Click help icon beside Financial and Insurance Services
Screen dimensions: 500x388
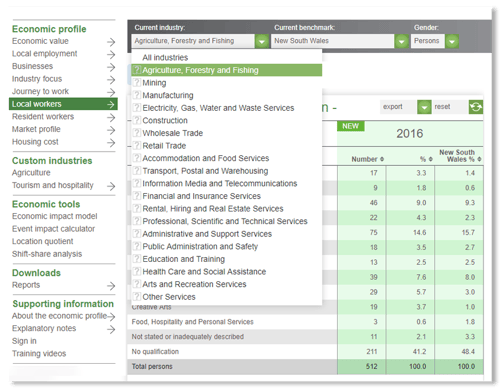pos(137,196)
